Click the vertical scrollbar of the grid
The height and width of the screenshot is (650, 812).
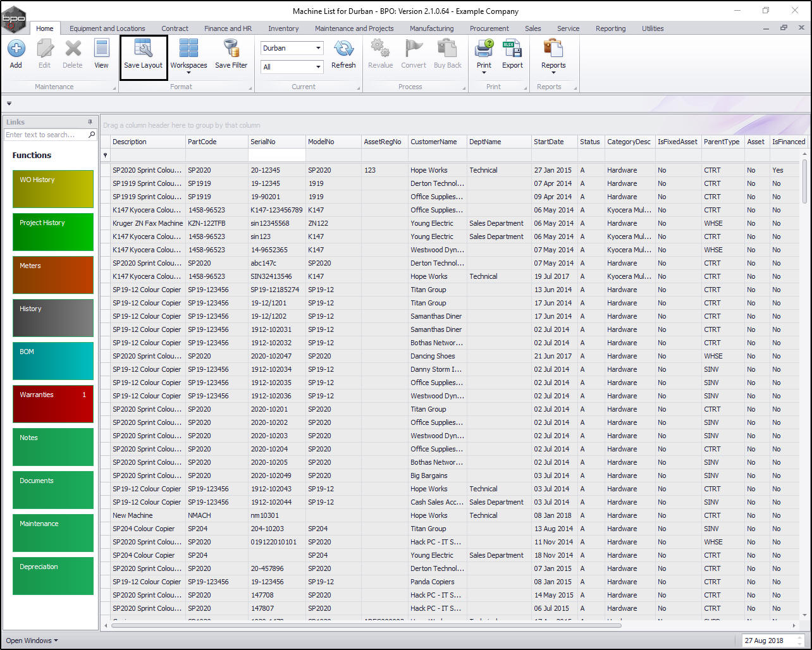pos(805,181)
